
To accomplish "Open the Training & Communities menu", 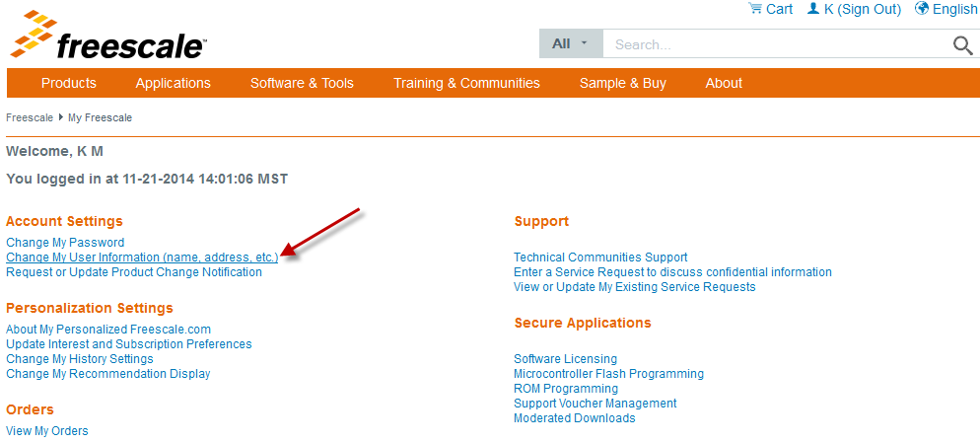I will pyautogui.click(x=466, y=83).
